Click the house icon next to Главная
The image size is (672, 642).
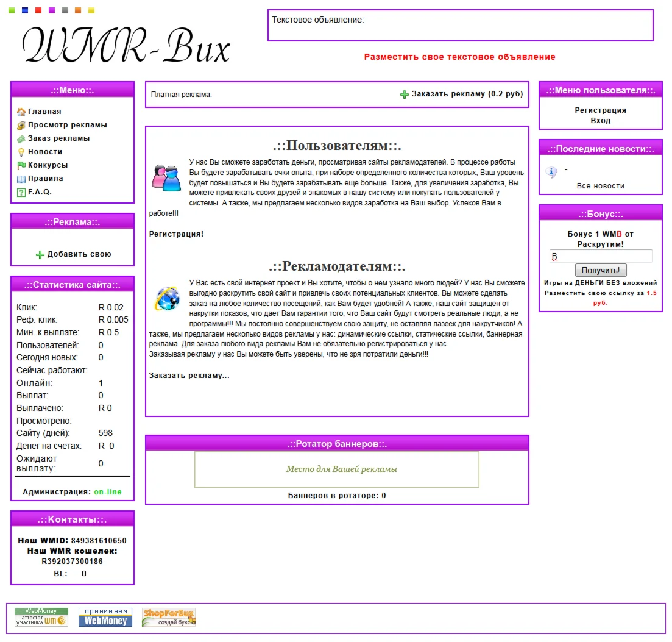coord(21,112)
